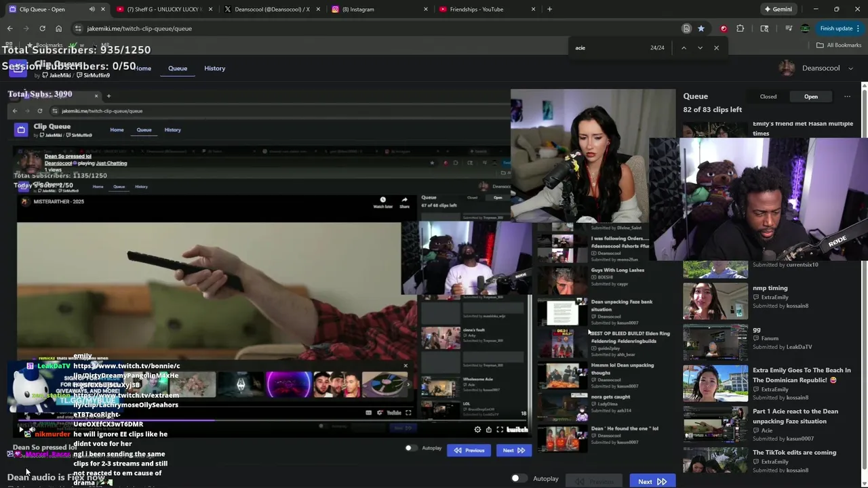Go back using the browser back arrow
The height and width of the screenshot is (488, 868).
pos(9,28)
